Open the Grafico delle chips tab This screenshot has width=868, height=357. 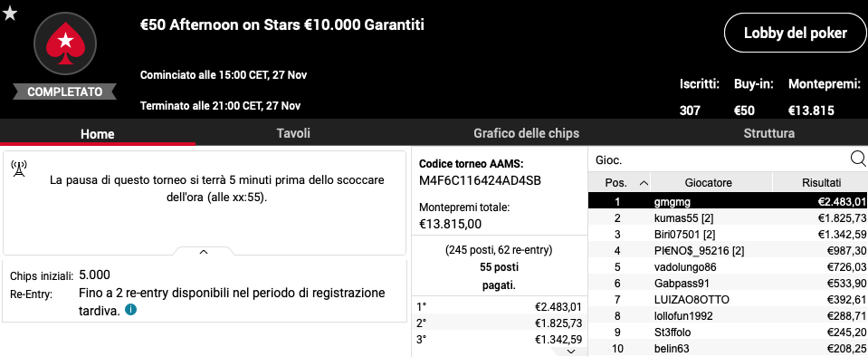coord(526,133)
